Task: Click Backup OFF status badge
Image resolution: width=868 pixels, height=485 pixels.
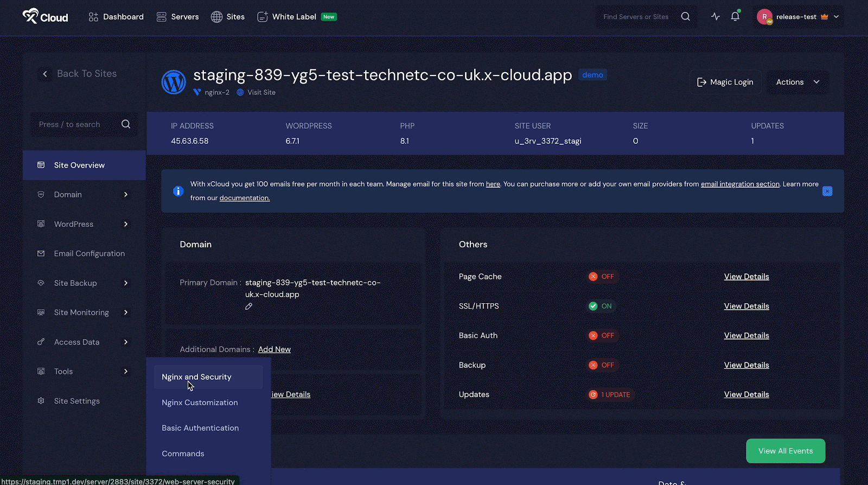Action: coord(602,365)
